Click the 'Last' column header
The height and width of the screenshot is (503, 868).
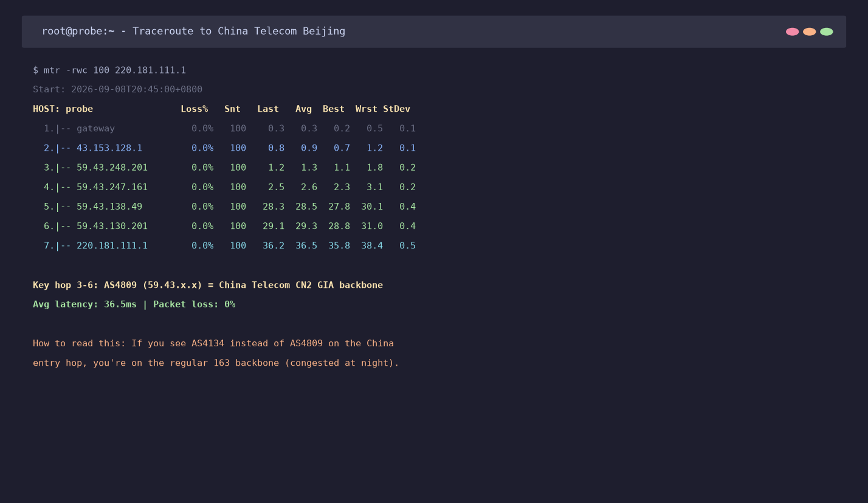coord(268,109)
